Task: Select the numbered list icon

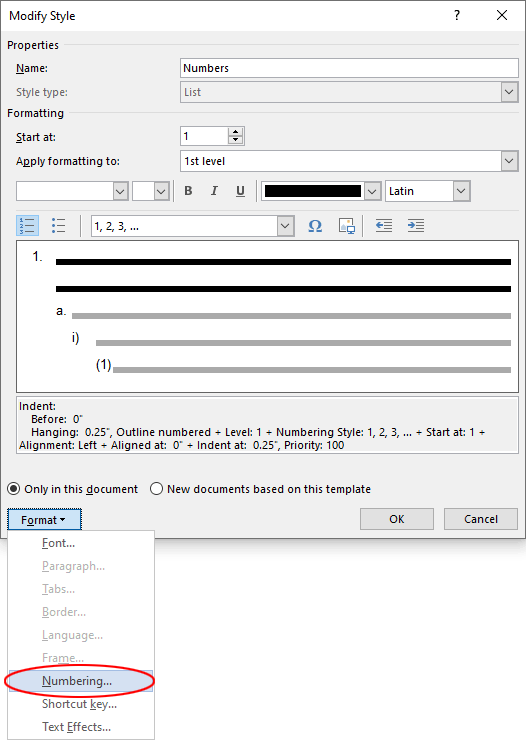Action: [x=28, y=226]
